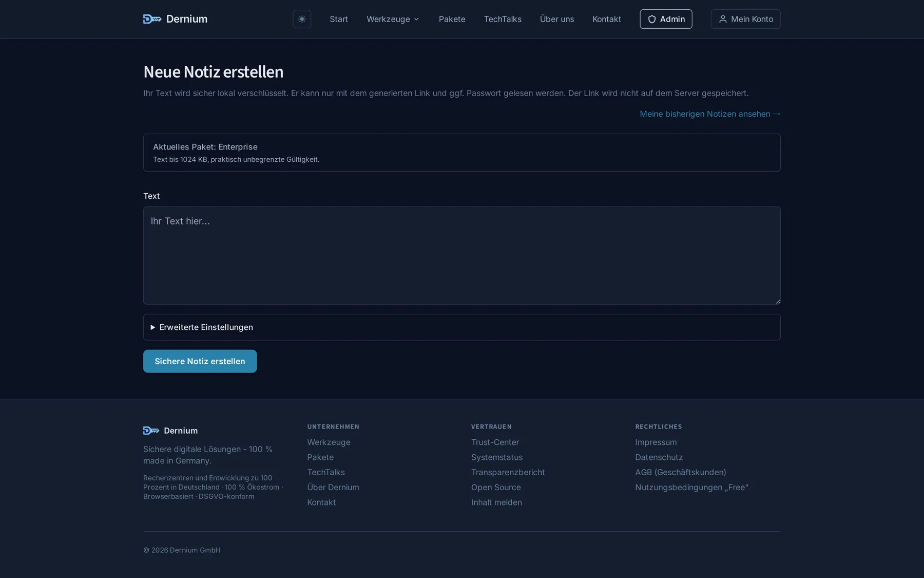Open Datenschutz footer link

(659, 457)
